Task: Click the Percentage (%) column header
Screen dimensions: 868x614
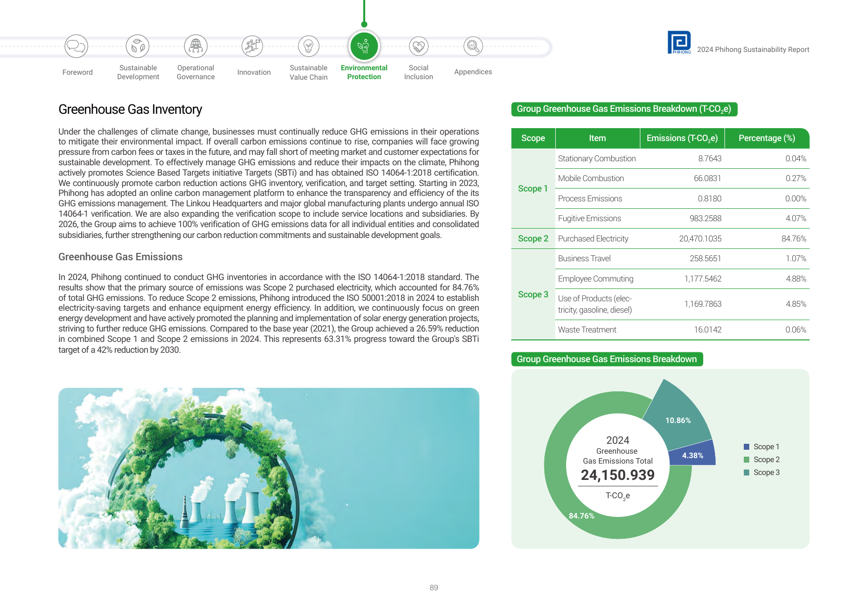Action: [x=767, y=138]
